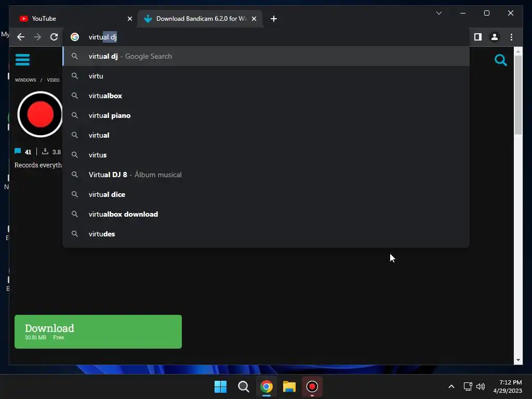The image size is (532, 399).
Task: Select the 'virtualbox' suggestion
Action: 266,96
